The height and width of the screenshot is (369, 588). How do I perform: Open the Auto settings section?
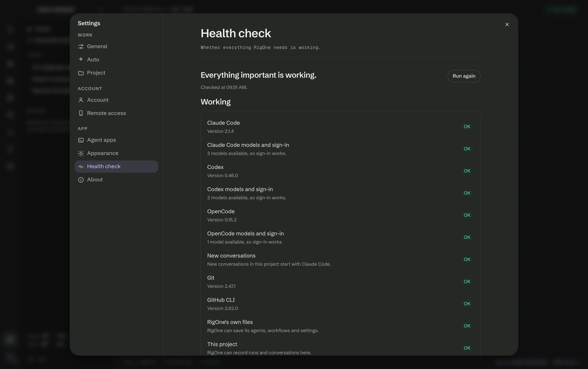pos(116,59)
